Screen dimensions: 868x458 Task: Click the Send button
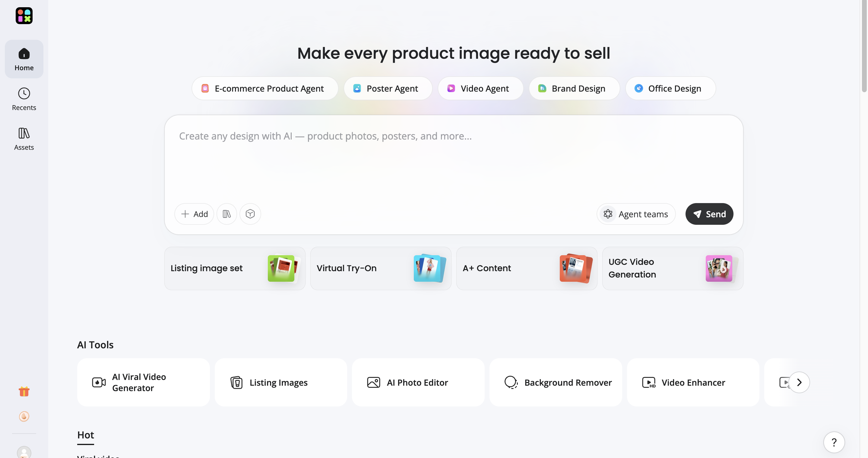pos(709,214)
